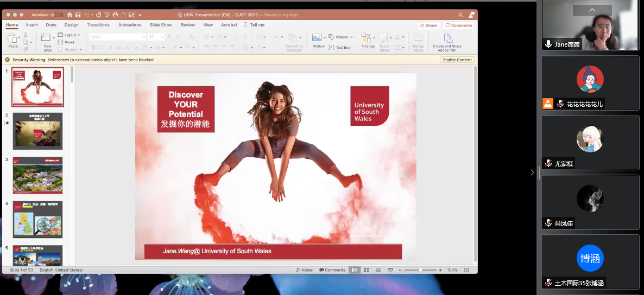The height and width of the screenshot is (295, 644).
Task: Switch to the Design tab
Action: (x=71, y=25)
